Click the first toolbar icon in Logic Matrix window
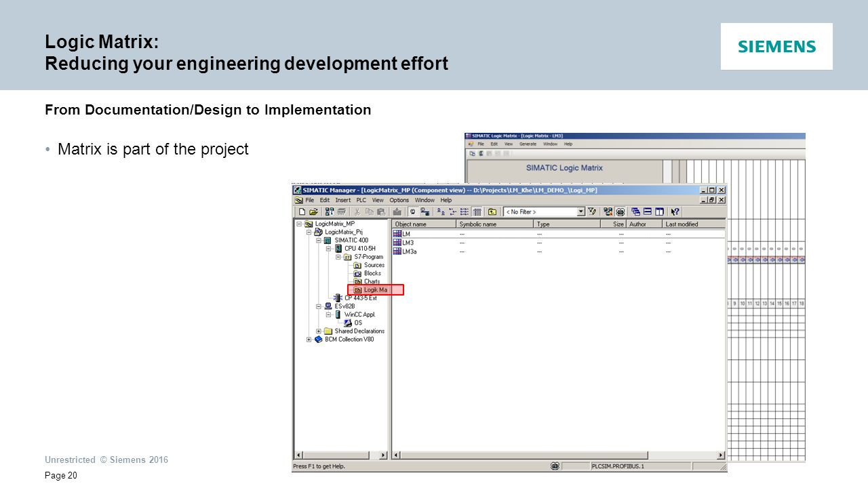This screenshot has width=868, height=488. [473, 153]
